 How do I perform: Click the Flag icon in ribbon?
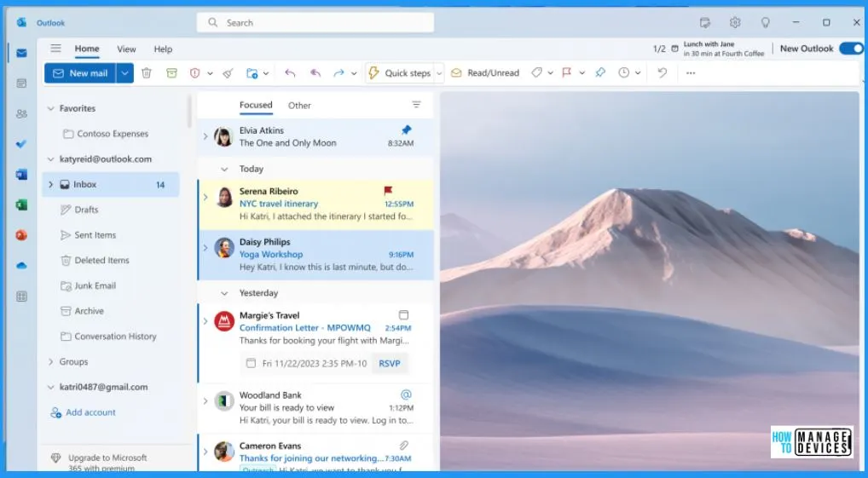tap(567, 73)
